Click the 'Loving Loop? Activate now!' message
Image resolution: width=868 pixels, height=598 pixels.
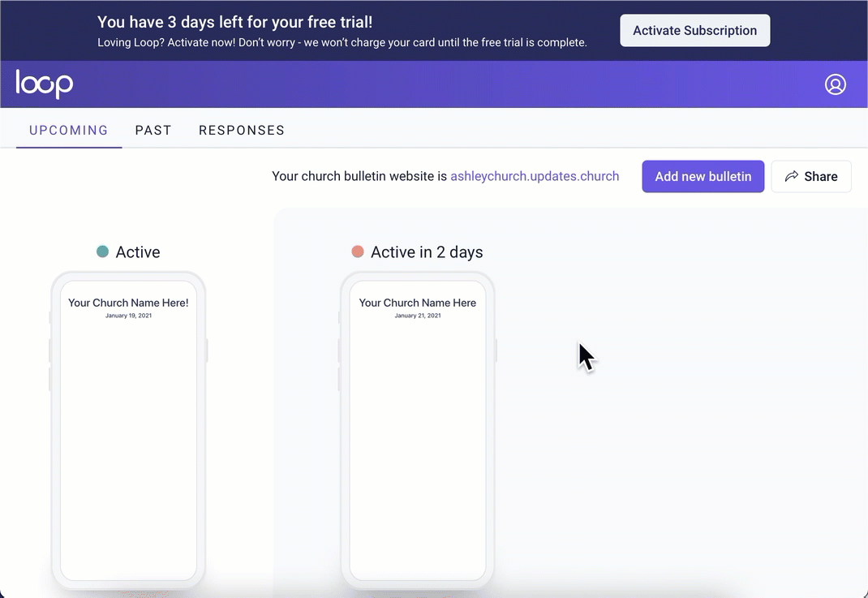342,43
